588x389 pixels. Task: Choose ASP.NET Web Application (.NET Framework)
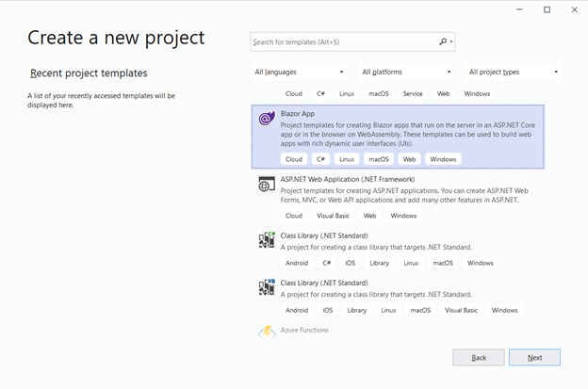pyautogui.click(x=348, y=179)
